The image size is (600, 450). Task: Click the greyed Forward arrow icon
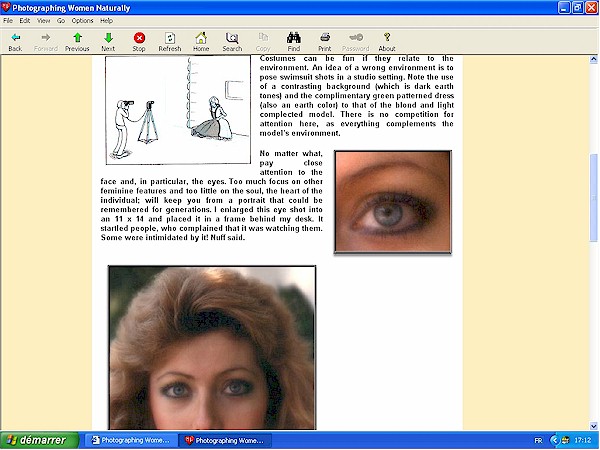(x=46, y=38)
